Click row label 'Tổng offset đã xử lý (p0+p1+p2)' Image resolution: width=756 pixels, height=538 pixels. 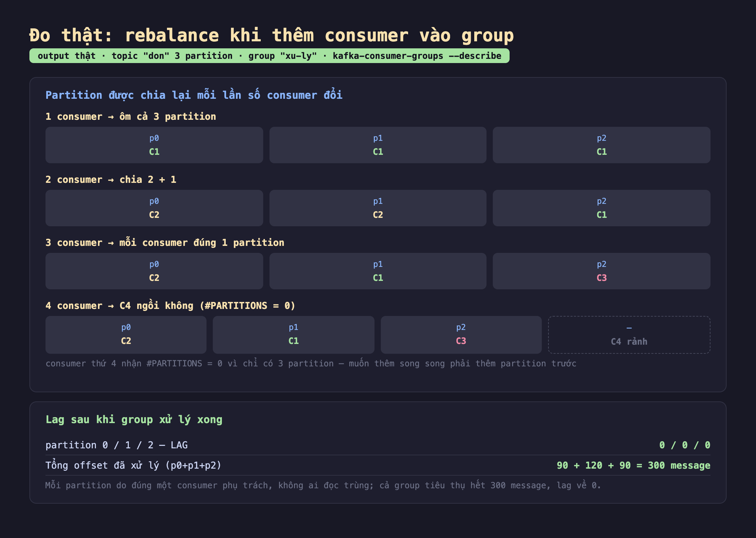pos(133,465)
